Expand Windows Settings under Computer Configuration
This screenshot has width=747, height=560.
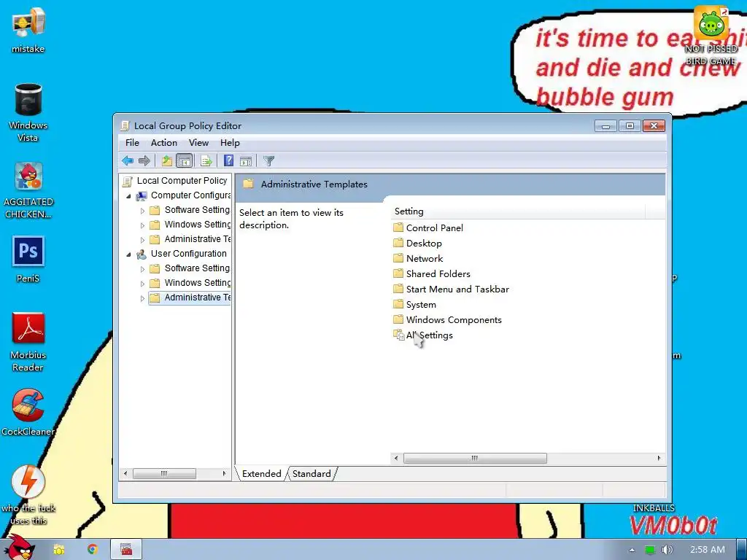142,225
